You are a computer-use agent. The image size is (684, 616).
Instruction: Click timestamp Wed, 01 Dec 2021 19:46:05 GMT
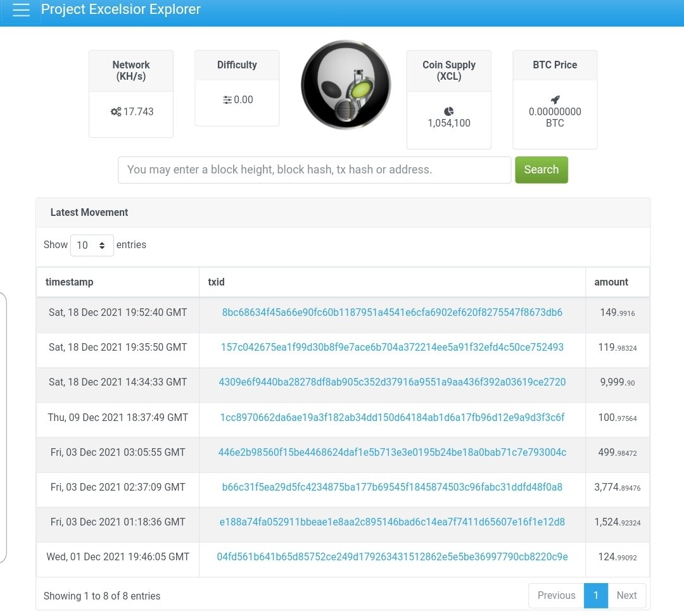click(118, 557)
